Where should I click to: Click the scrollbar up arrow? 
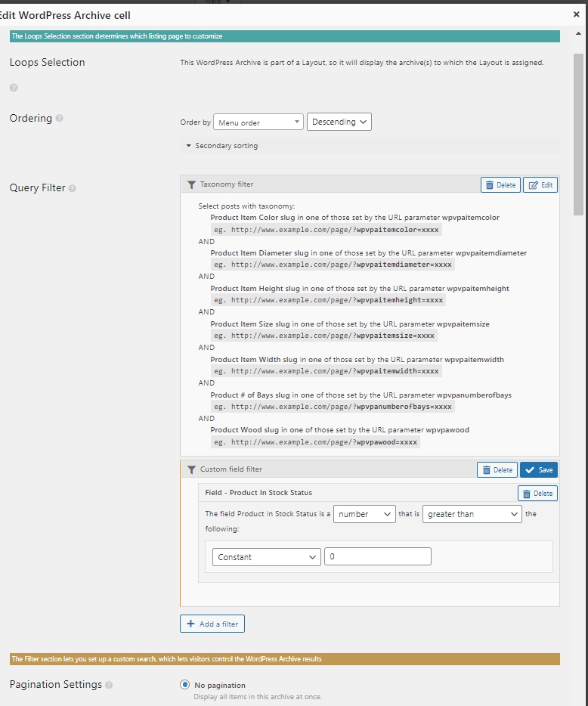coord(578,34)
